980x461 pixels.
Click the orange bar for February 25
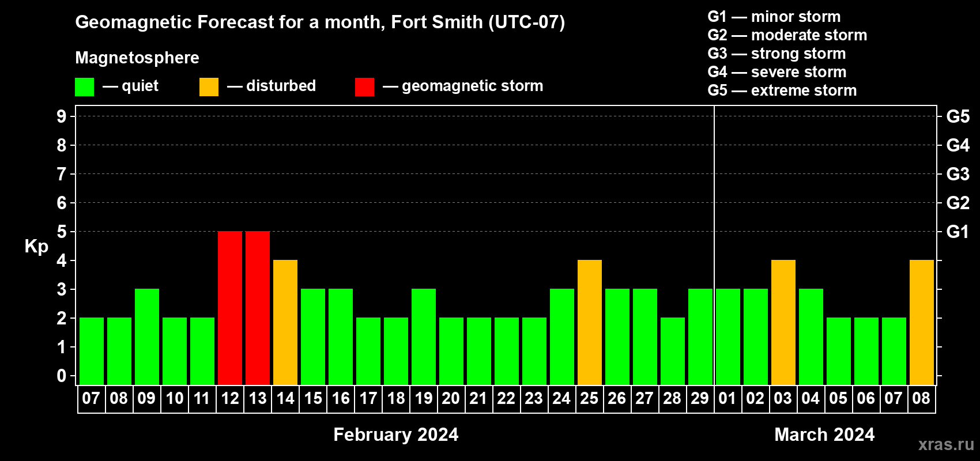[x=590, y=322]
